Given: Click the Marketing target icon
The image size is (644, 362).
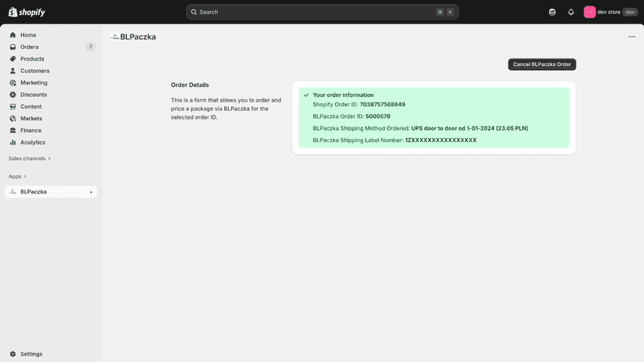Looking at the screenshot, I should (12, 82).
